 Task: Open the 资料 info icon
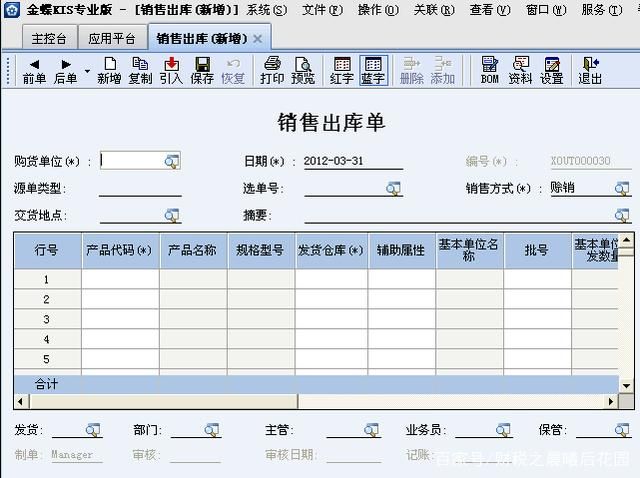[x=520, y=71]
